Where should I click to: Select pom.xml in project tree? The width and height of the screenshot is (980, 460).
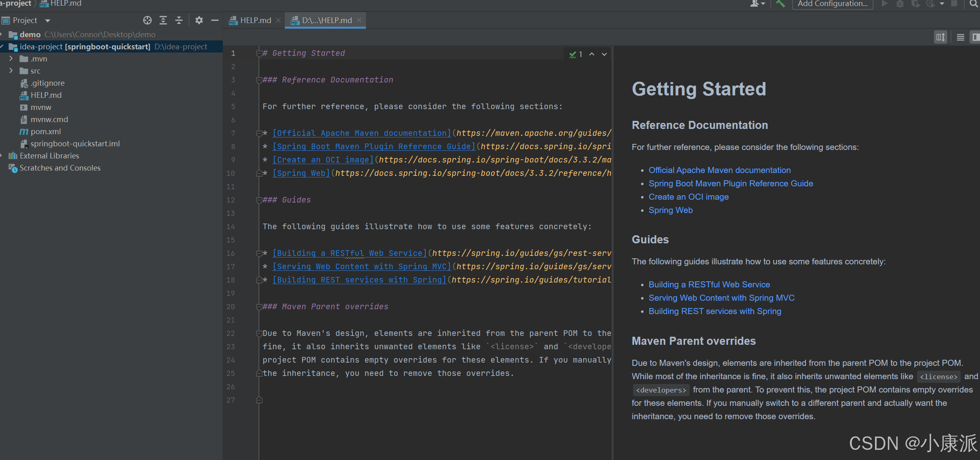[46, 131]
